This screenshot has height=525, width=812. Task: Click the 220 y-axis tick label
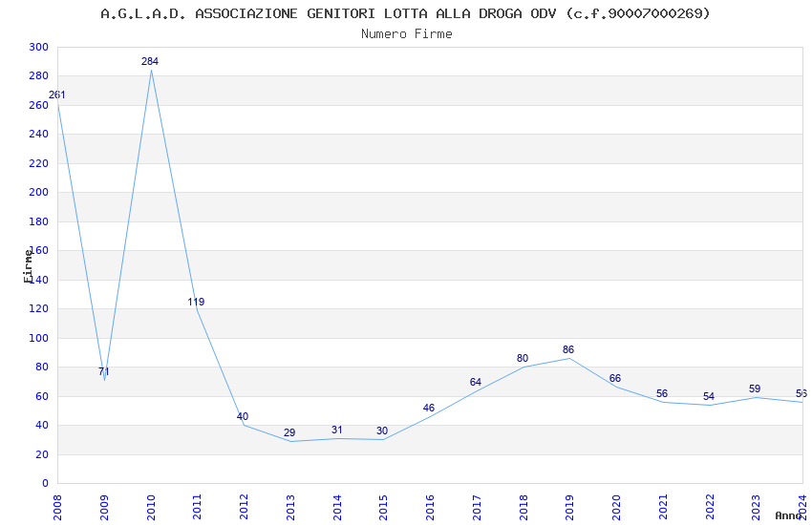[39, 163]
